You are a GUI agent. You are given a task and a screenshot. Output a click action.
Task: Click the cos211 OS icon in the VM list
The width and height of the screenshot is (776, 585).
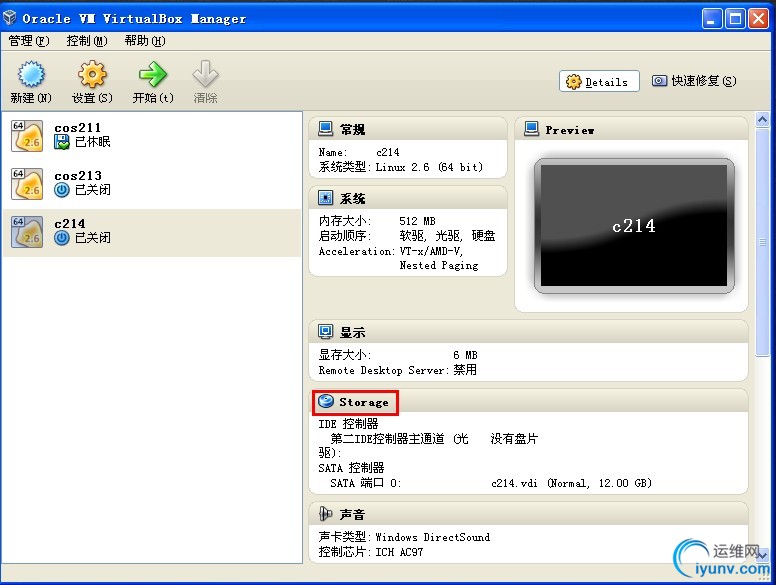[x=27, y=136]
